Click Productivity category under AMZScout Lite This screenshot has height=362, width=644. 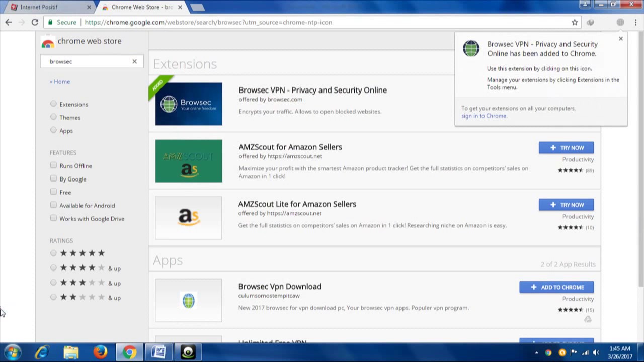click(x=578, y=216)
